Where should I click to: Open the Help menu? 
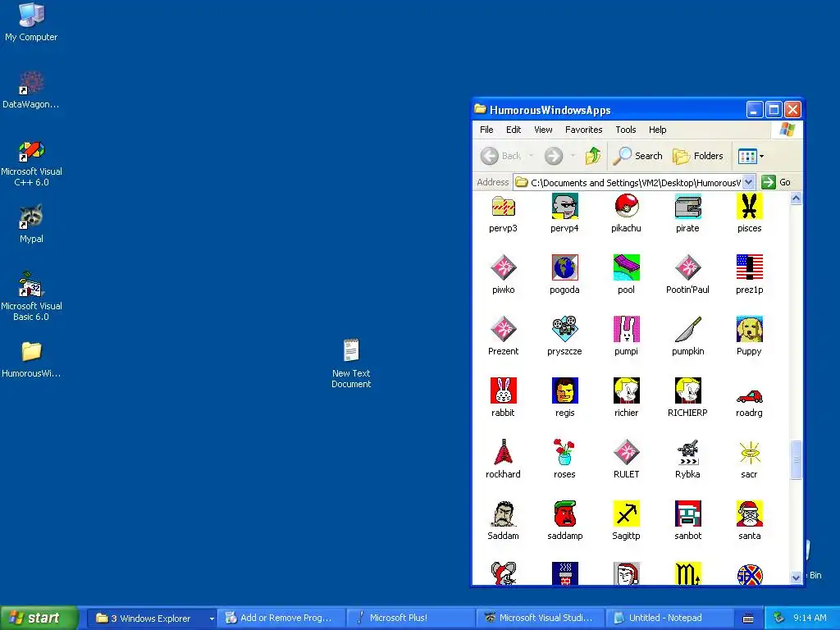tap(657, 130)
